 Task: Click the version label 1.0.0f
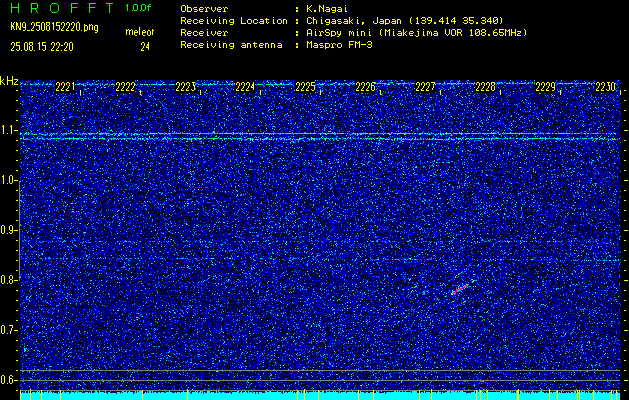pos(138,8)
